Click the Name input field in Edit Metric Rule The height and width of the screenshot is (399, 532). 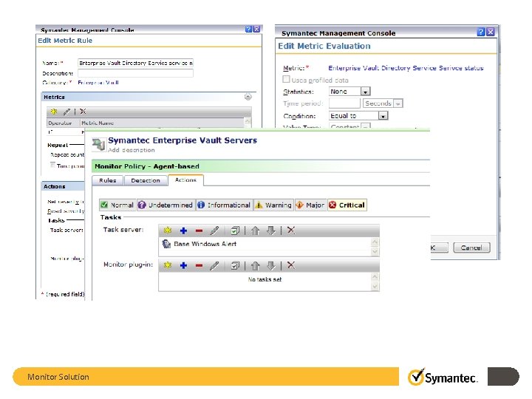click(135, 63)
